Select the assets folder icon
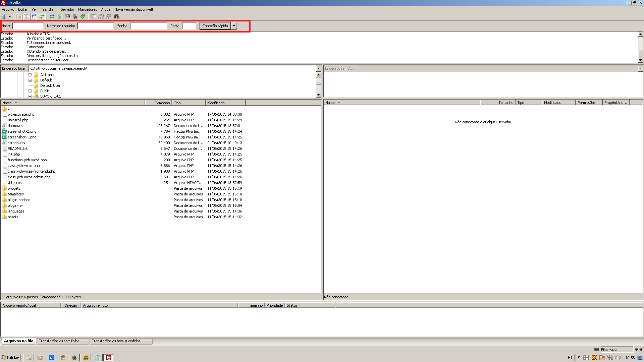This screenshot has height=362, width=644. [x=4, y=217]
